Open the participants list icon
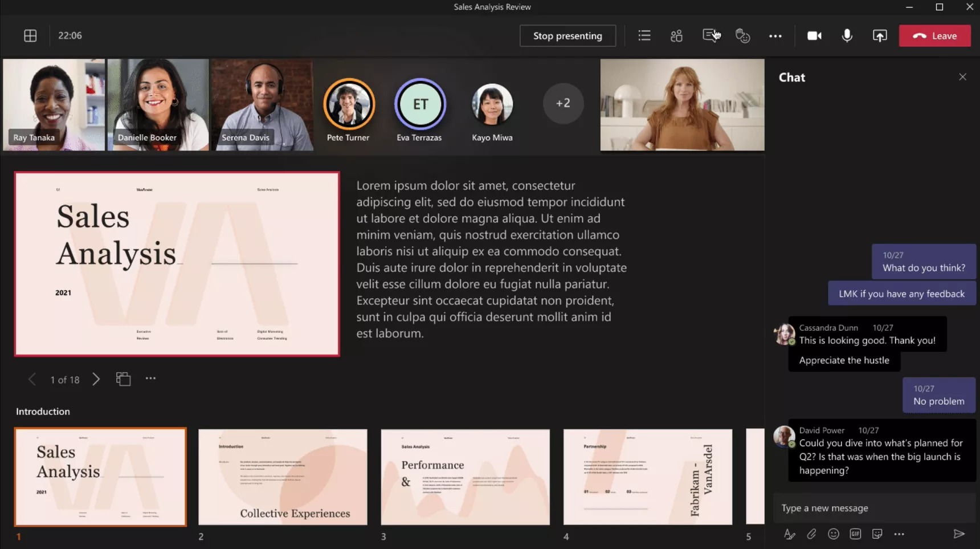 tap(644, 36)
